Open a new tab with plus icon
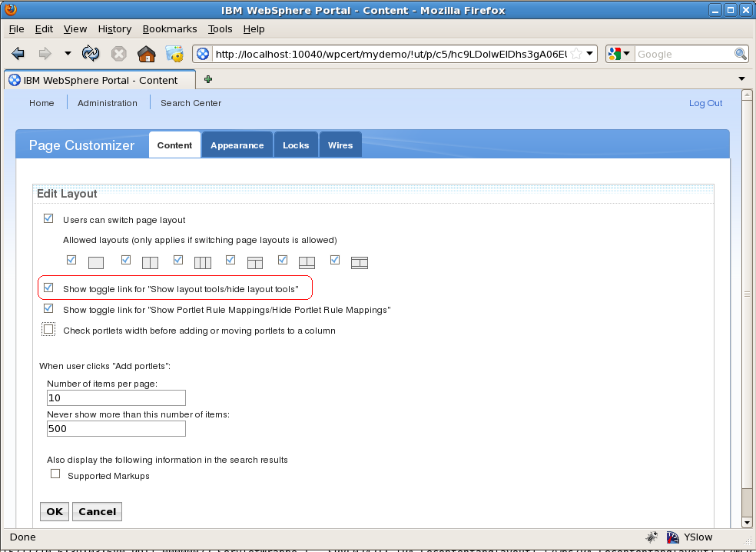The height and width of the screenshot is (552, 756). tap(207, 79)
